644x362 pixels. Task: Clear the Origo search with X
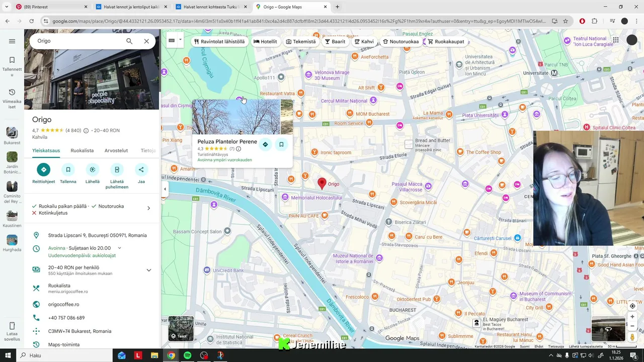click(x=146, y=41)
